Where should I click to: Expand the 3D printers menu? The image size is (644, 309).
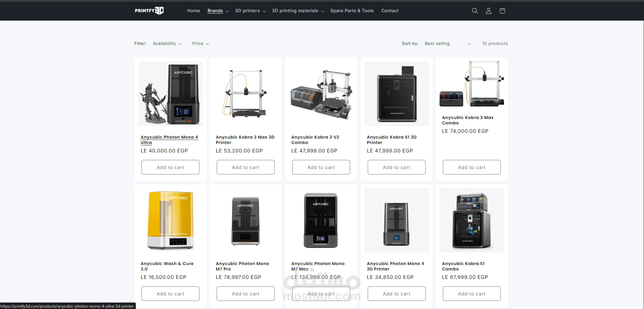click(x=250, y=11)
